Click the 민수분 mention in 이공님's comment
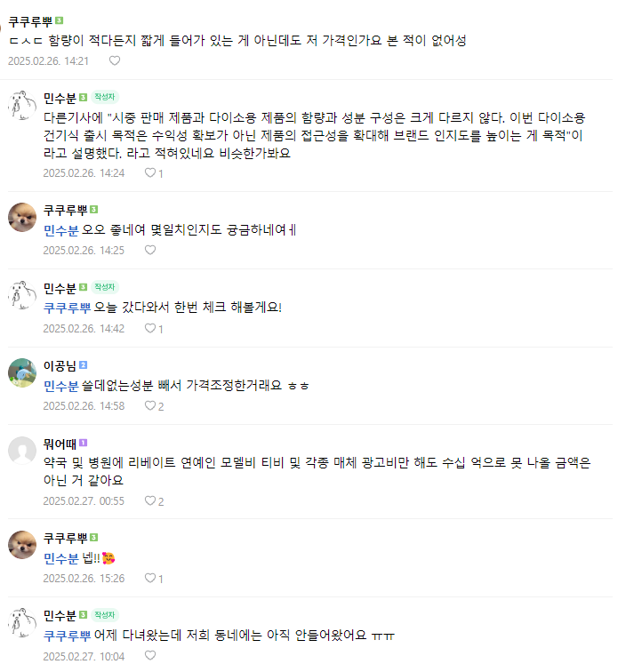The height and width of the screenshot is (672, 618). [61, 385]
